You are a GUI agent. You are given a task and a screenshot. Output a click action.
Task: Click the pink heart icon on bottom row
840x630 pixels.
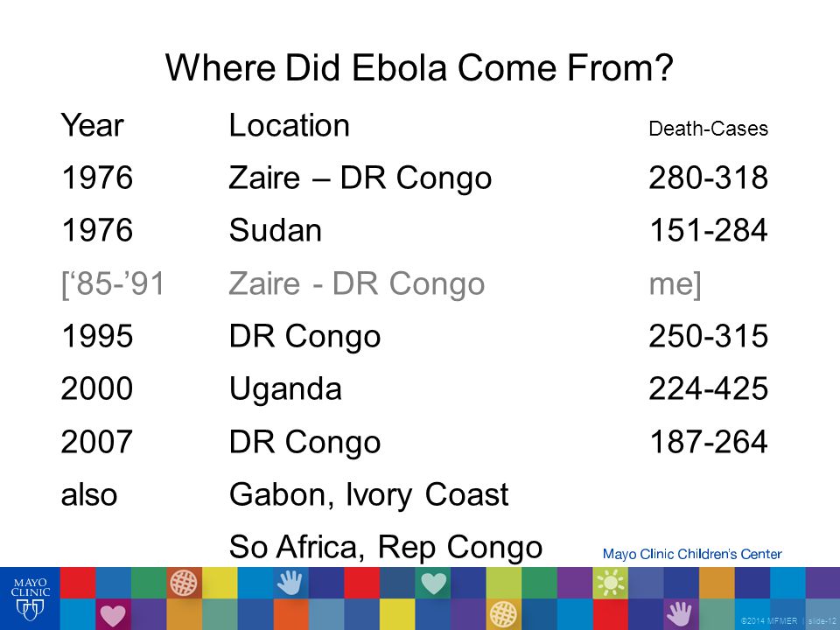tap(113, 615)
